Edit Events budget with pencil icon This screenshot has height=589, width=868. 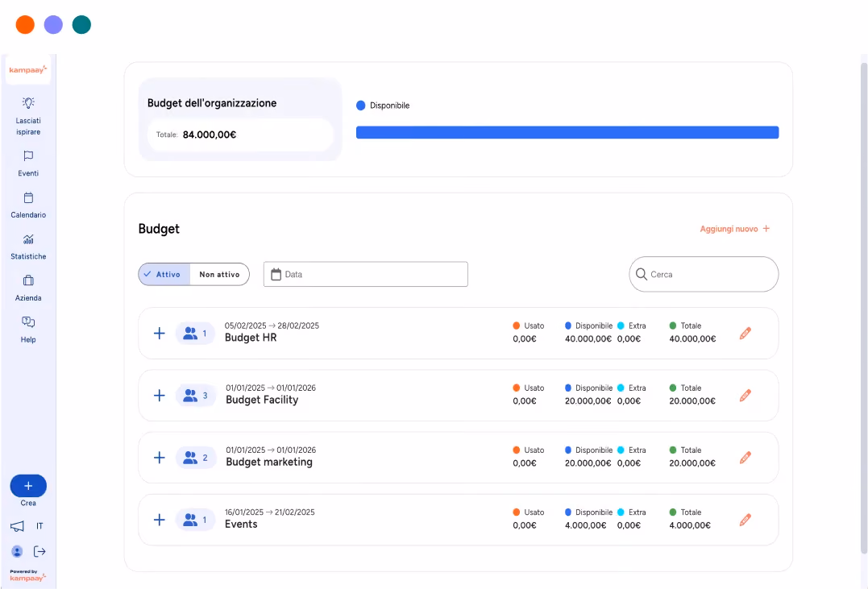745,520
